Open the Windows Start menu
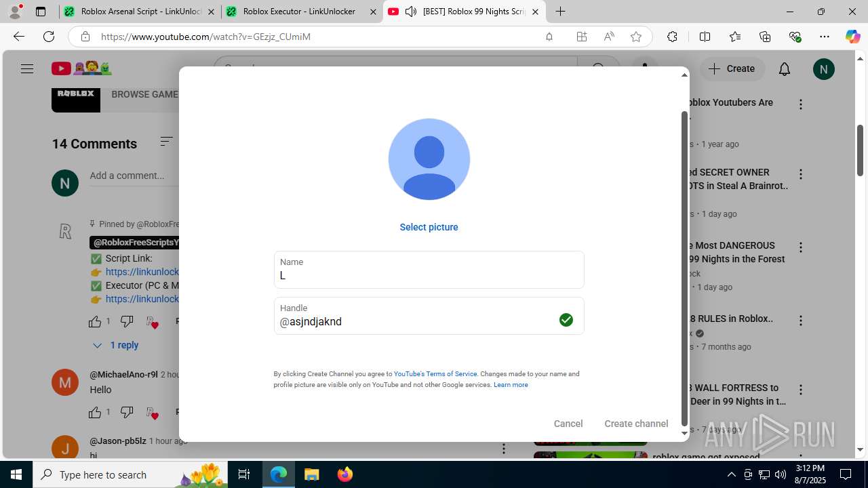Viewport: 868px width, 488px height. 16,474
